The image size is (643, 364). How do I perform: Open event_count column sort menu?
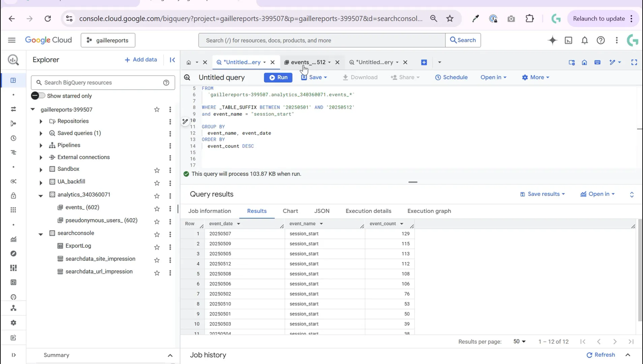(x=402, y=224)
